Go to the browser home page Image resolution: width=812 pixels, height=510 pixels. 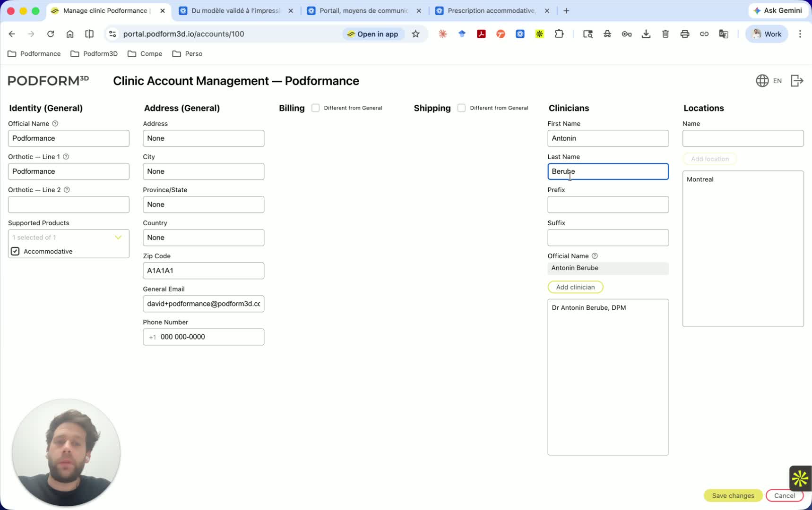point(70,34)
